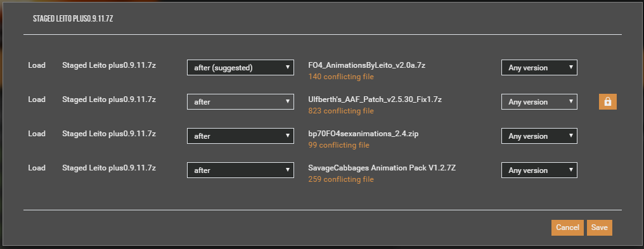Select the bp70FO4sexanimations_2.4.zip file name

pyautogui.click(x=363, y=133)
